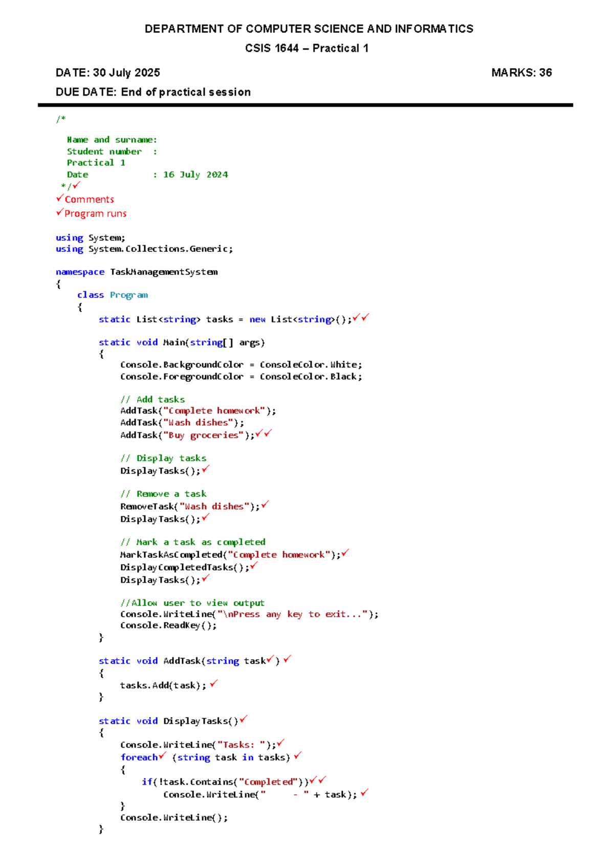
Task: Click the CSIS 1644 – Practical 1 subtitle
Action: [306, 48]
